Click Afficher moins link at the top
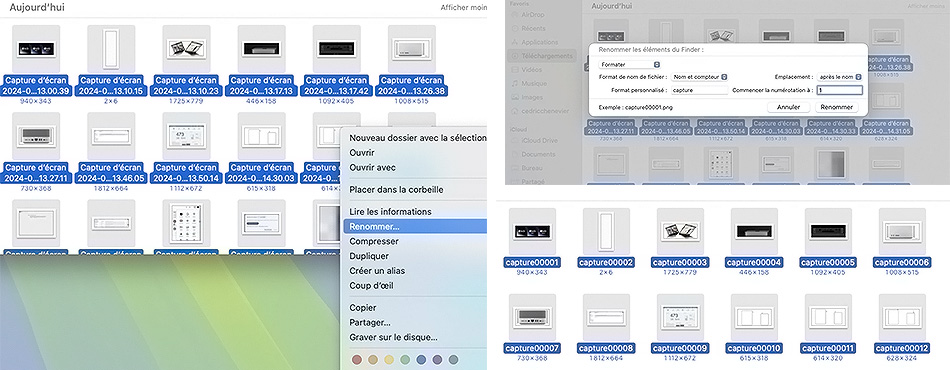950x370 pixels. click(x=463, y=8)
